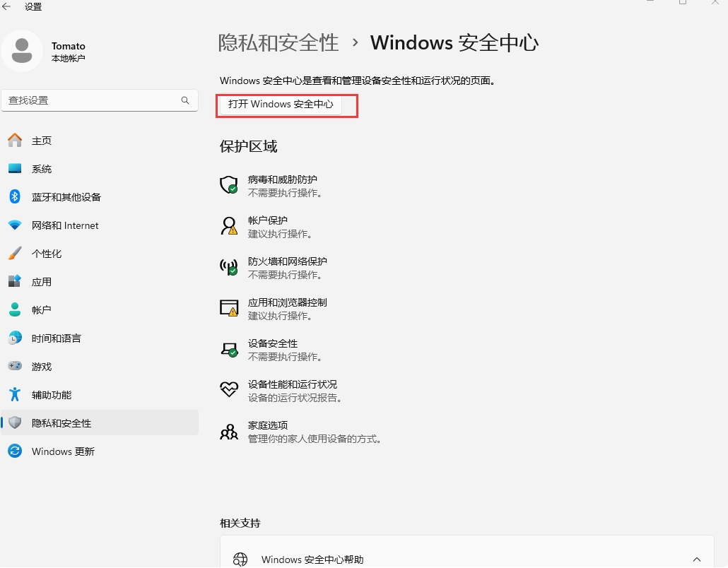Click the 相关支持 section heading
The width and height of the screenshot is (728, 568).
click(x=240, y=523)
